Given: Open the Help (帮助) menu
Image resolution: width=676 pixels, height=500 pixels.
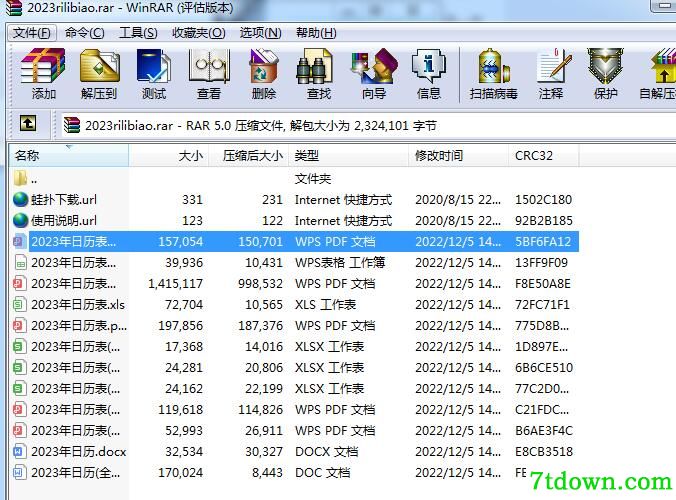Looking at the screenshot, I should pos(316,33).
